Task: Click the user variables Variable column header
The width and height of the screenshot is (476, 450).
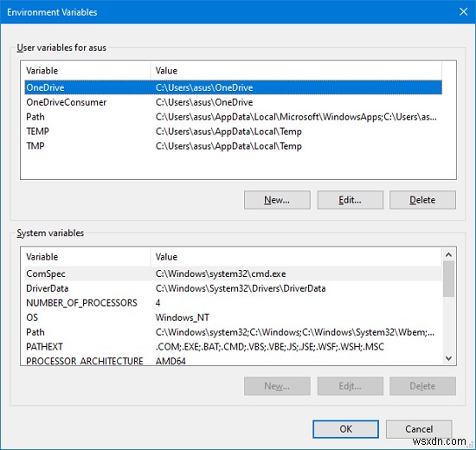Action: point(87,70)
